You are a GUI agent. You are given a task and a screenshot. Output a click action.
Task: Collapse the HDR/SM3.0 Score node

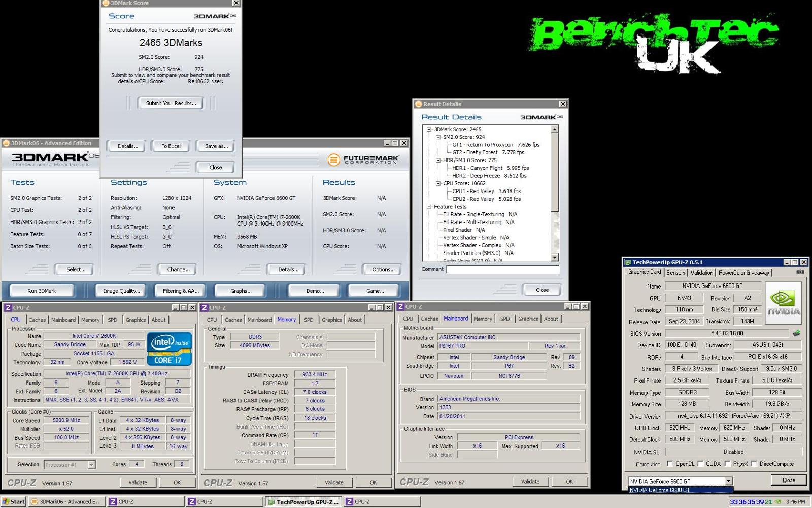438,160
